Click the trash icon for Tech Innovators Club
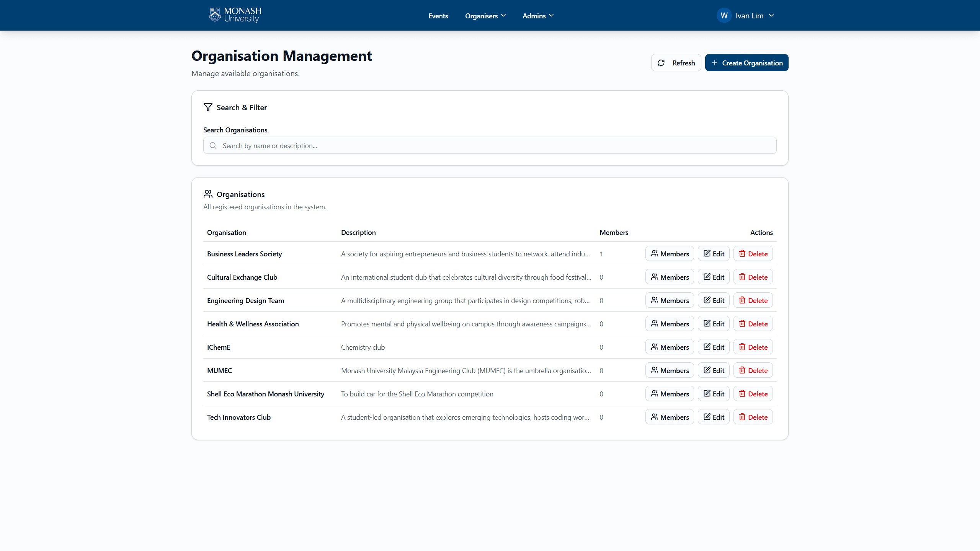This screenshot has width=980, height=551. (x=742, y=417)
